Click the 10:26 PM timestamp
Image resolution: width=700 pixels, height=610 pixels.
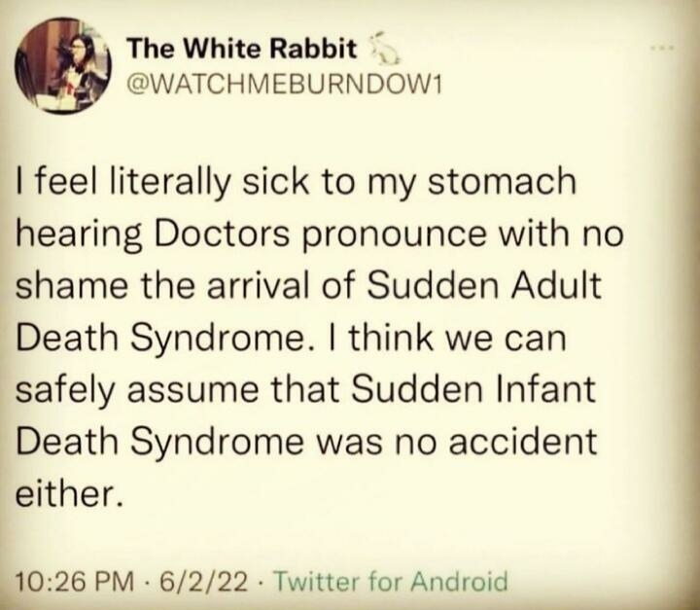pos(73,582)
